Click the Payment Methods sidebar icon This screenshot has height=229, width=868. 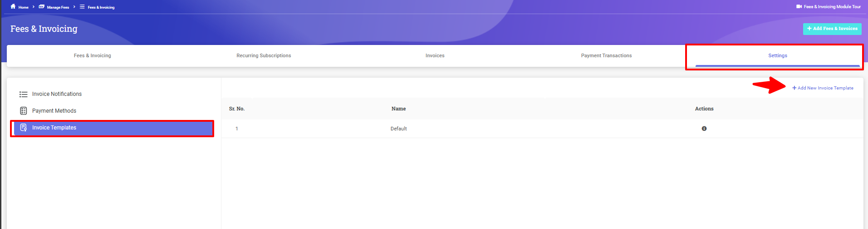coord(23,111)
